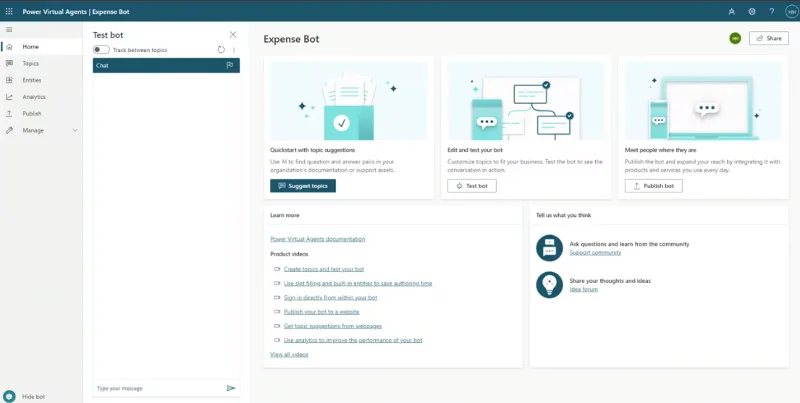Screen dimensions: 800x403
Task: Reset the test bot conversation
Action: pos(221,49)
